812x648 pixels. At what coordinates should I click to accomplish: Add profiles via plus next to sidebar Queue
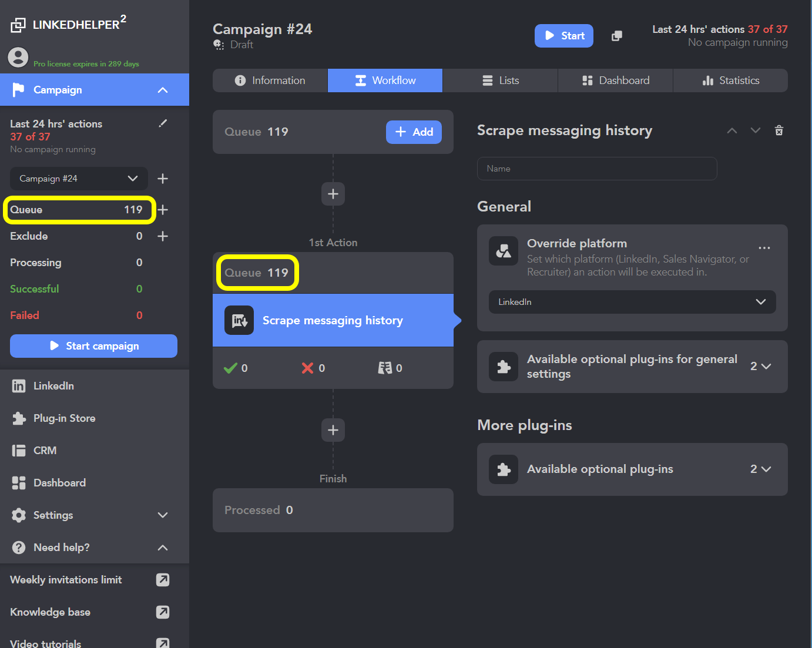[163, 210]
